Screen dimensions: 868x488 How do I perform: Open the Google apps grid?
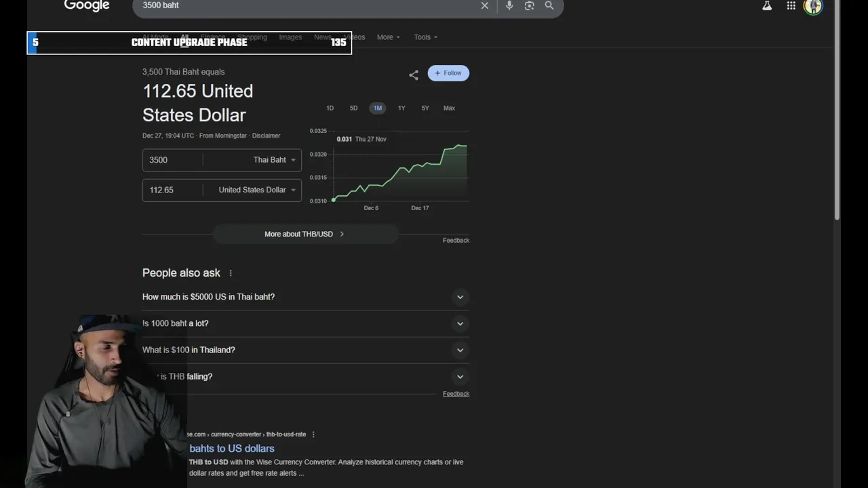point(791,6)
